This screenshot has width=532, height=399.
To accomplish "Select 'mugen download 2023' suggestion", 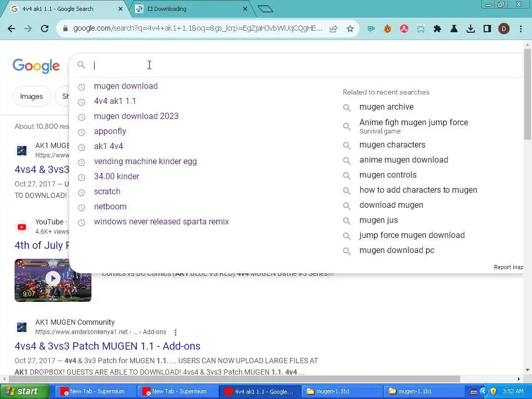I will 137,116.
